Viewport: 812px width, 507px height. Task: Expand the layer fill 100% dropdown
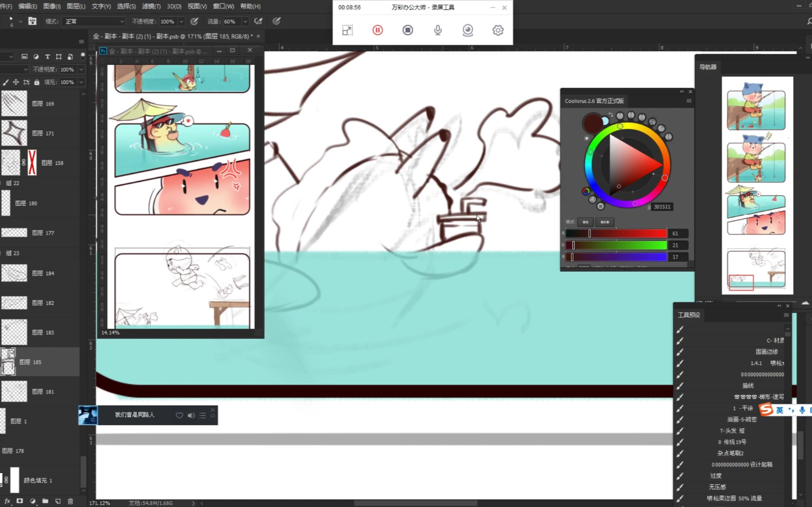(81, 82)
